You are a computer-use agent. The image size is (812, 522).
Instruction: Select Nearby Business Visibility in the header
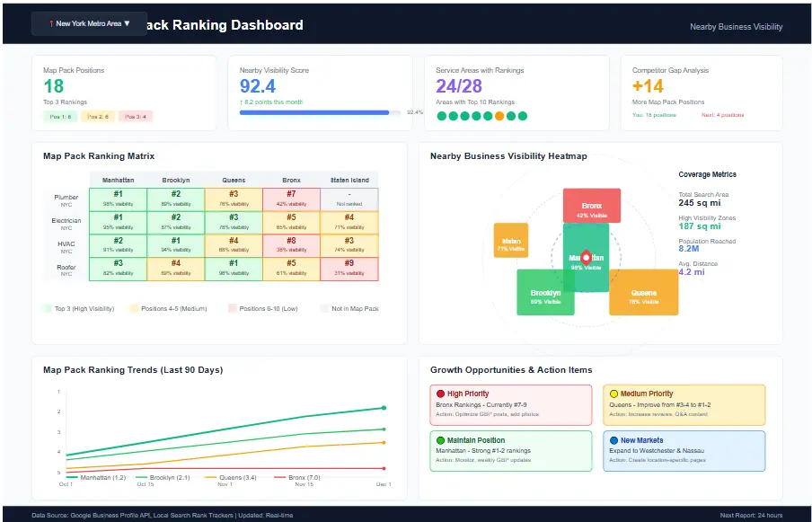click(737, 28)
